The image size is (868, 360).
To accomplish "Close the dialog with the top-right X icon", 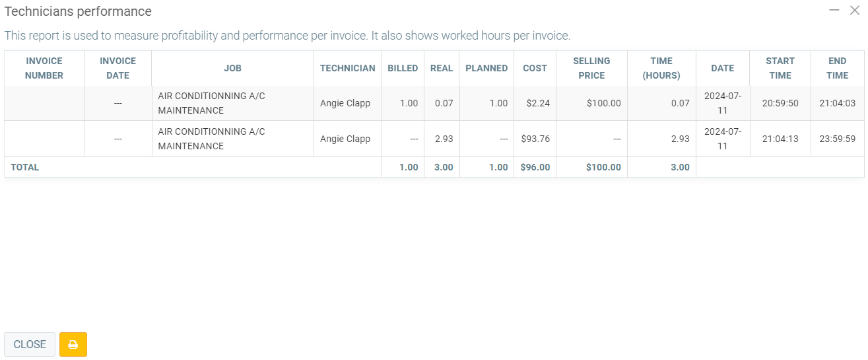I will pos(855,10).
